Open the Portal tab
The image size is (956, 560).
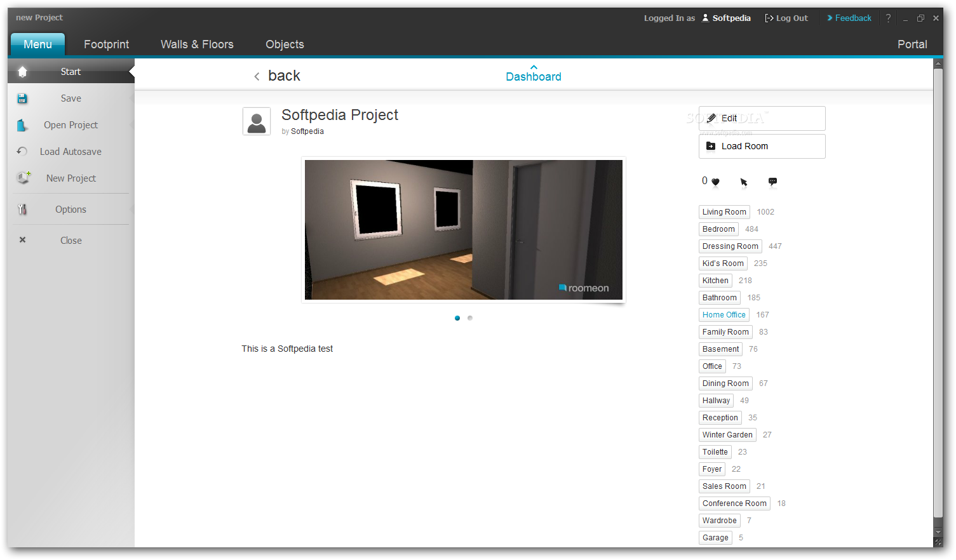tap(912, 44)
